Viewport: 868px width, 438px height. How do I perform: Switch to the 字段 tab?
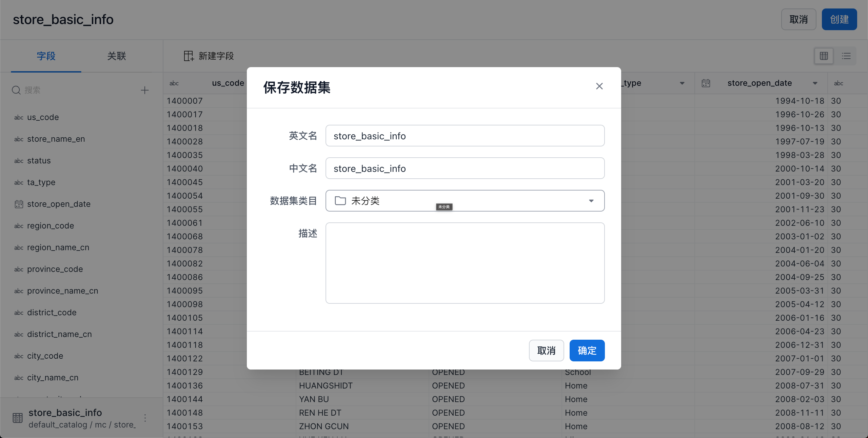tap(46, 56)
